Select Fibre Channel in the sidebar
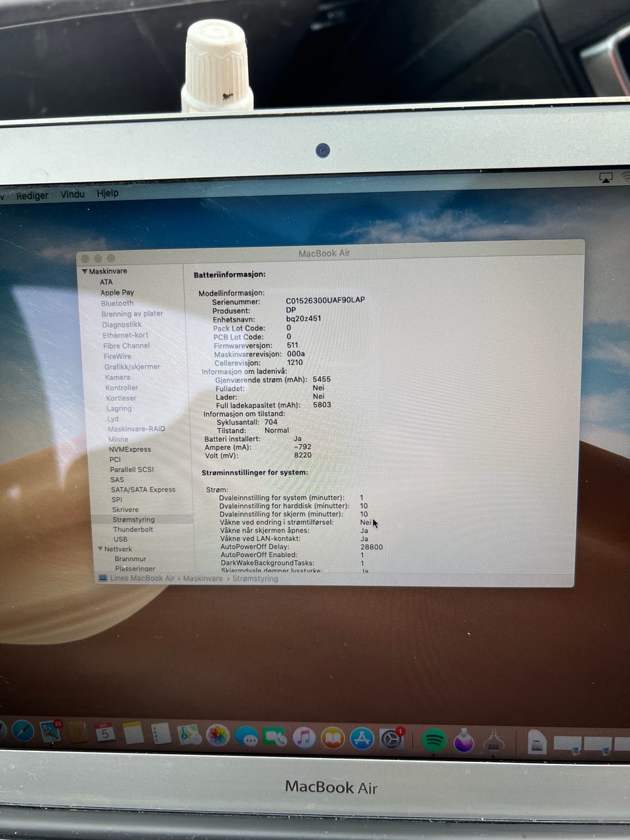The image size is (630, 840). click(x=127, y=346)
